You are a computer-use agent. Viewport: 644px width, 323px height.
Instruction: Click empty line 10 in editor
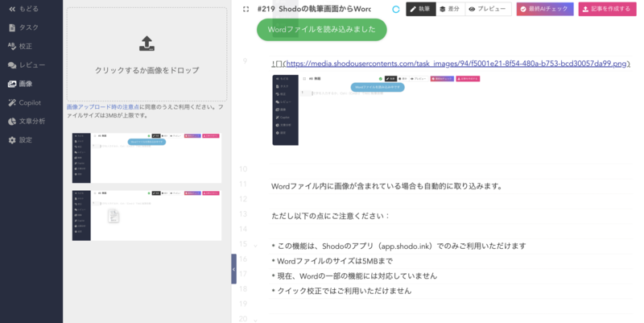tap(451, 171)
